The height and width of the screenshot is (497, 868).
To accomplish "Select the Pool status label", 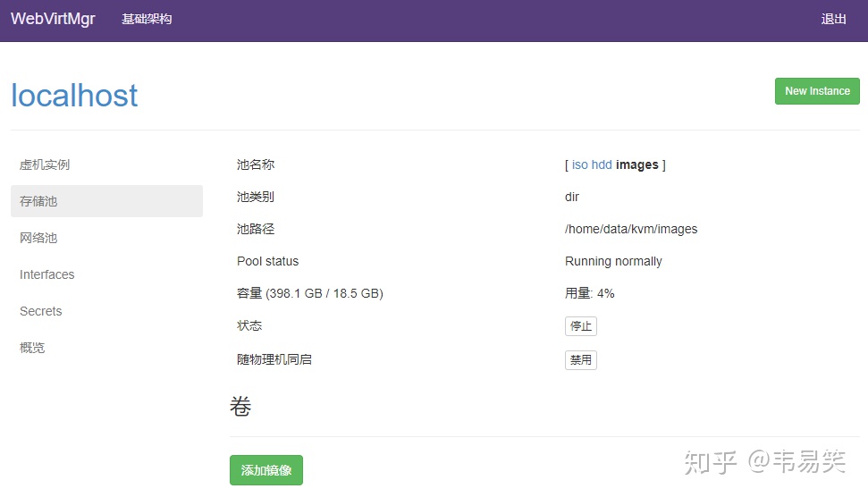I will 268,261.
